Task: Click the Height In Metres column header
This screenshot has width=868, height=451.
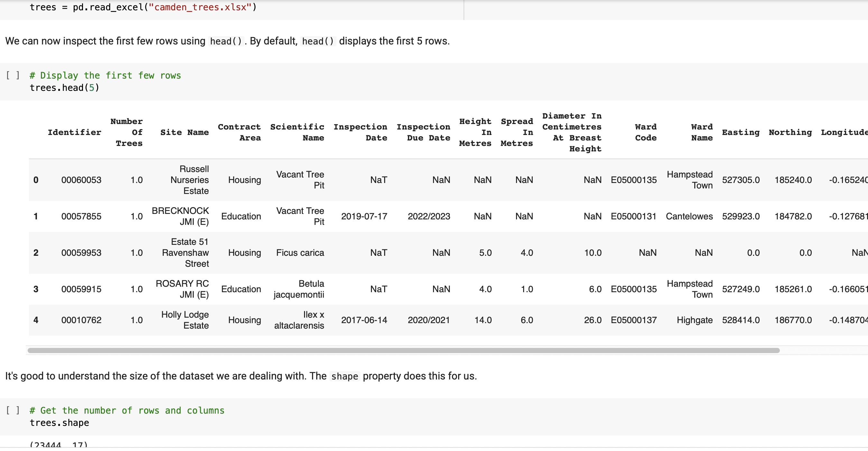Action: point(476,132)
